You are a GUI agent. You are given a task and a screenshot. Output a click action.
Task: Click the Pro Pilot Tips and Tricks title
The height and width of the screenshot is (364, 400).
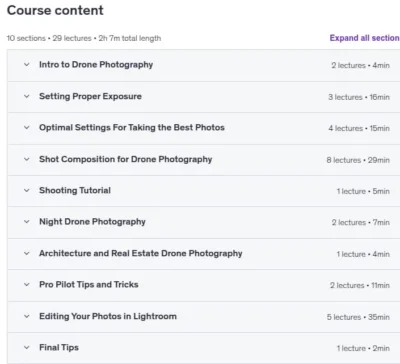tap(89, 285)
